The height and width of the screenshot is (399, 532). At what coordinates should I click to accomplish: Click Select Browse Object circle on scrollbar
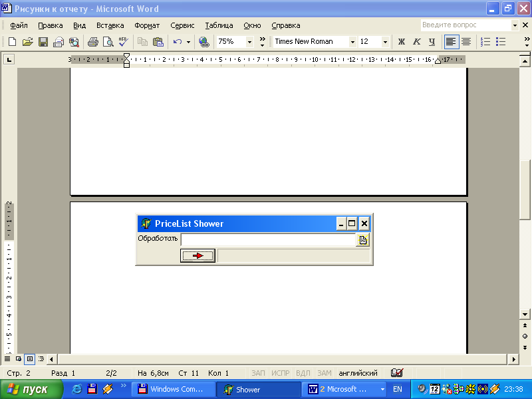tap(525, 336)
